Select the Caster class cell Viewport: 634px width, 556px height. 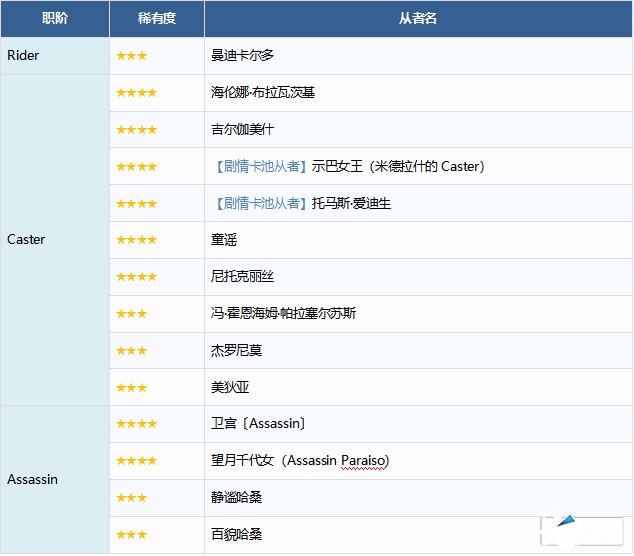(27, 240)
